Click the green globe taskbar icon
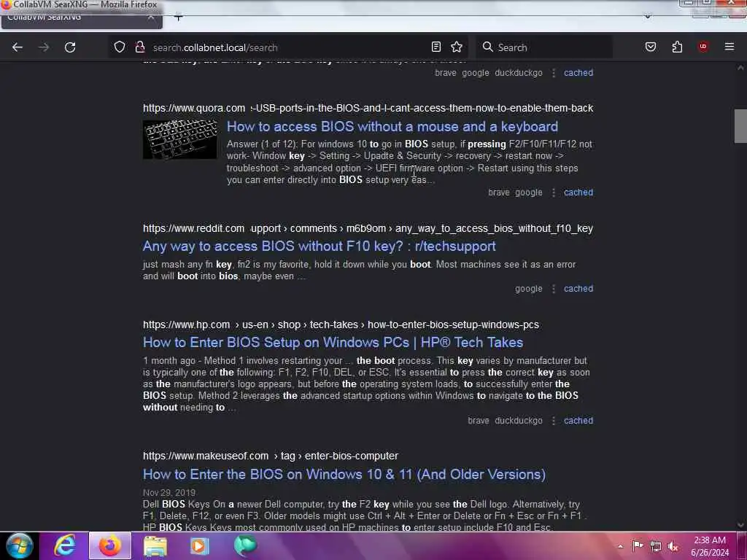The image size is (747, 560). click(245, 545)
